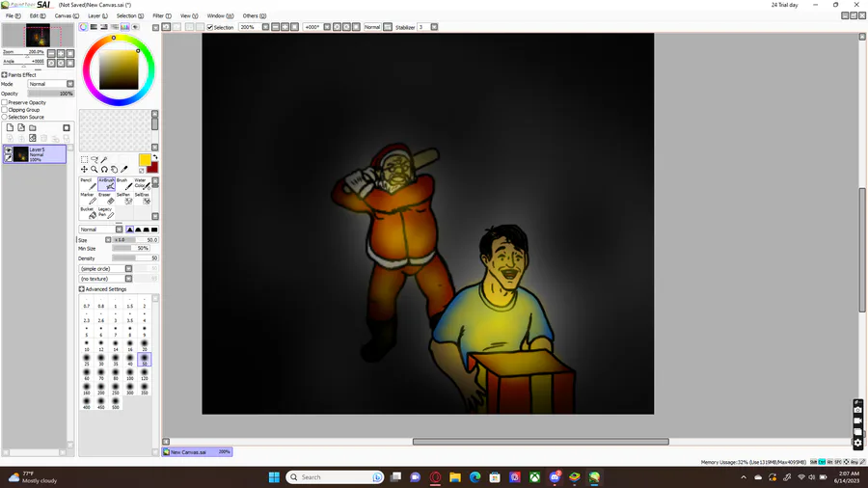Image resolution: width=868 pixels, height=488 pixels.
Task: Activate the Eyedropper color picker tool
Action: click(124, 170)
